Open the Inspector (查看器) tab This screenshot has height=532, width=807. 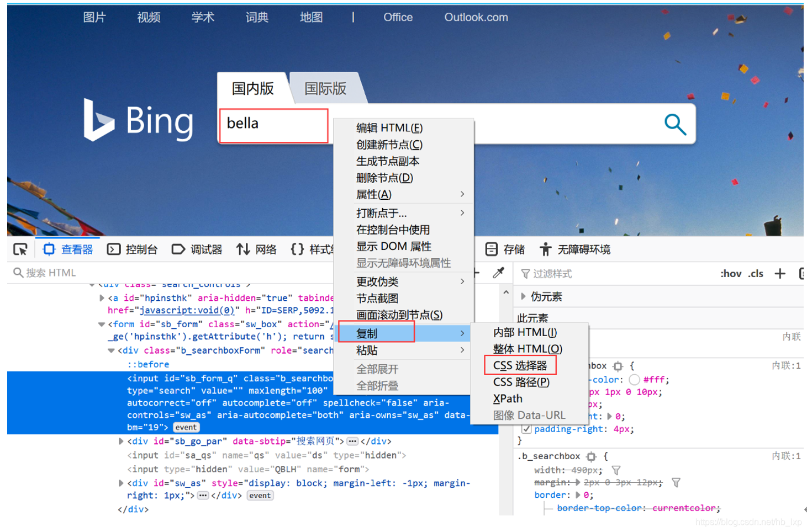coord(68,249)
